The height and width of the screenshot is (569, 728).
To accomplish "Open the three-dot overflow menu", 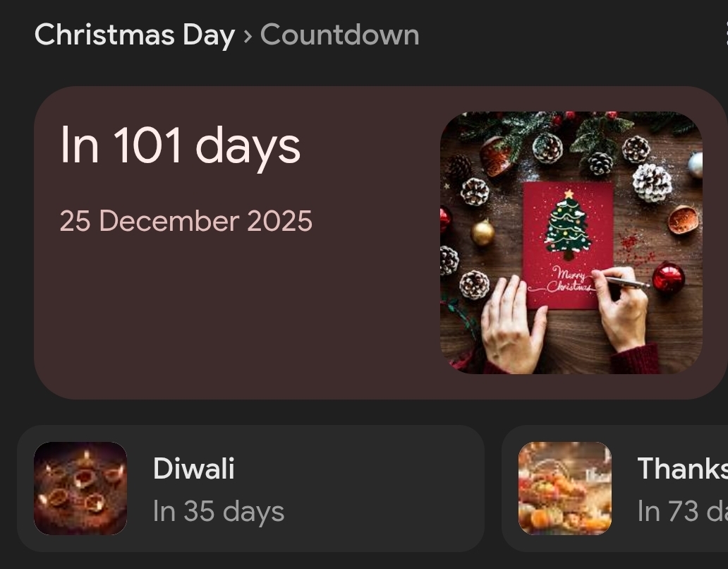I will (725, 34).
